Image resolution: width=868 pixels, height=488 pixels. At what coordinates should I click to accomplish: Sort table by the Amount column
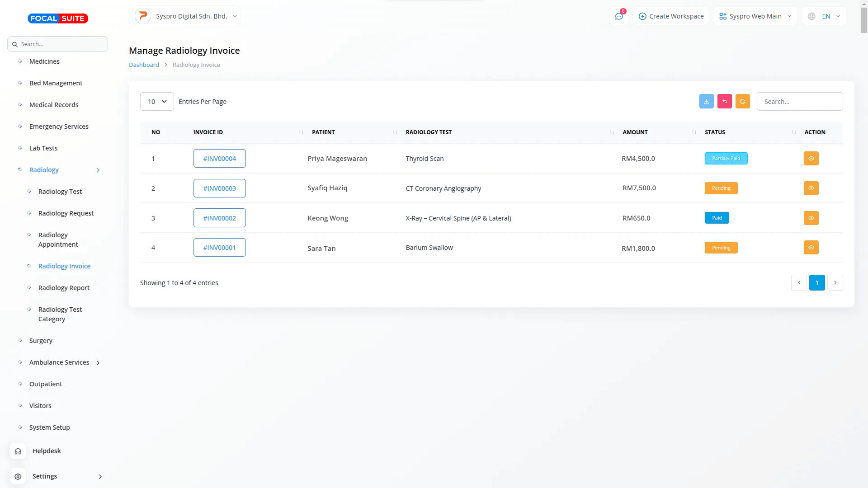tap(635, 132)
